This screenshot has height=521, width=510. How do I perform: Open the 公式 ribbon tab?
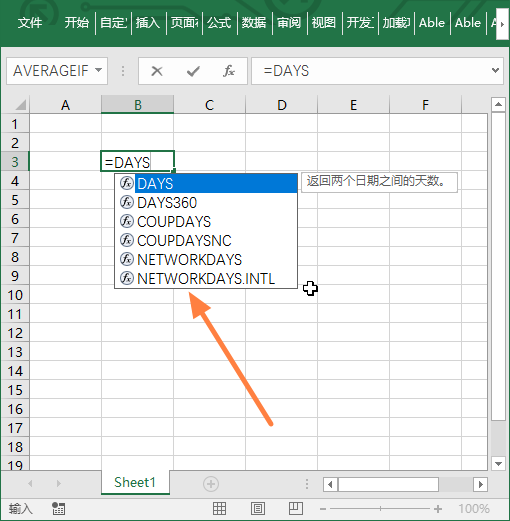219,23
